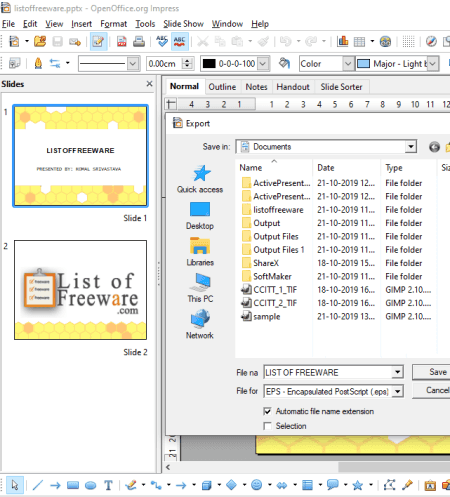Open the fill type Color dropdown
The height and width of the screenshot is (497, 450).
pos(348,63)
